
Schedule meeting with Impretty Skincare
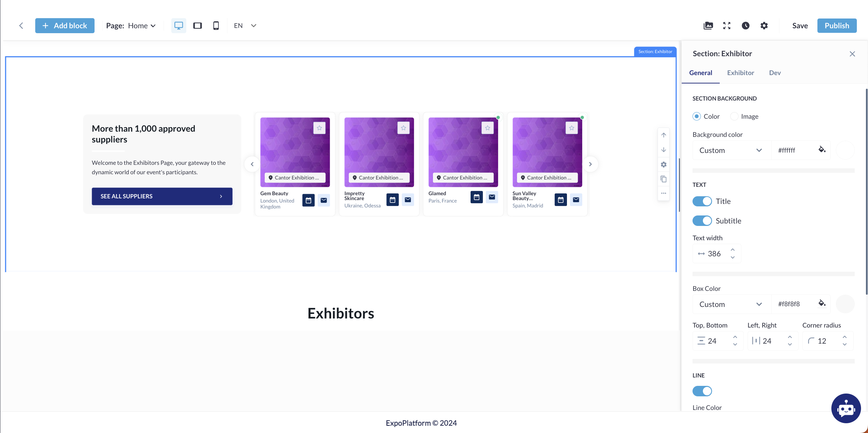(392, 200)
